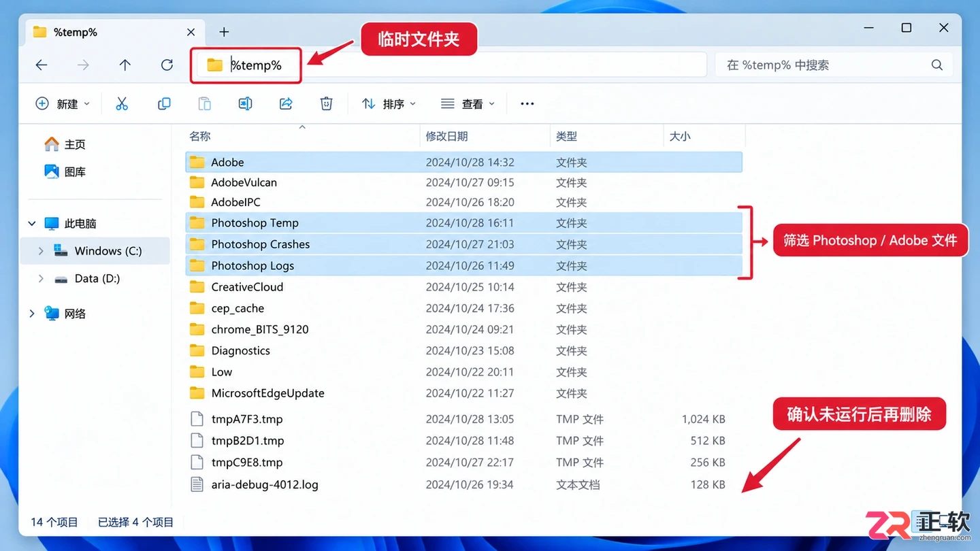Click the Share icon in toolbar
The height and width of the screenshot is (551, 980).
point(286,103)
